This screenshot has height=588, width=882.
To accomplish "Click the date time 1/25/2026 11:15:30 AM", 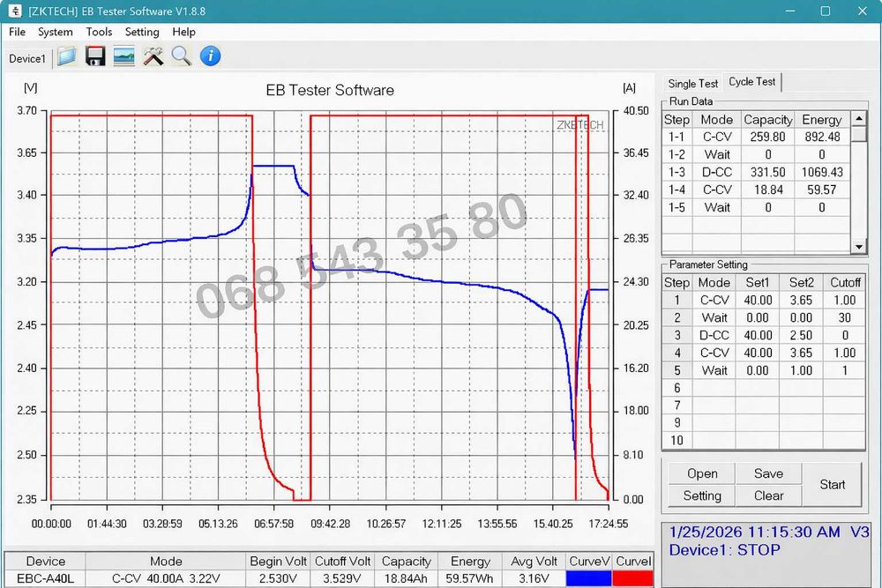I will point(754,532).
